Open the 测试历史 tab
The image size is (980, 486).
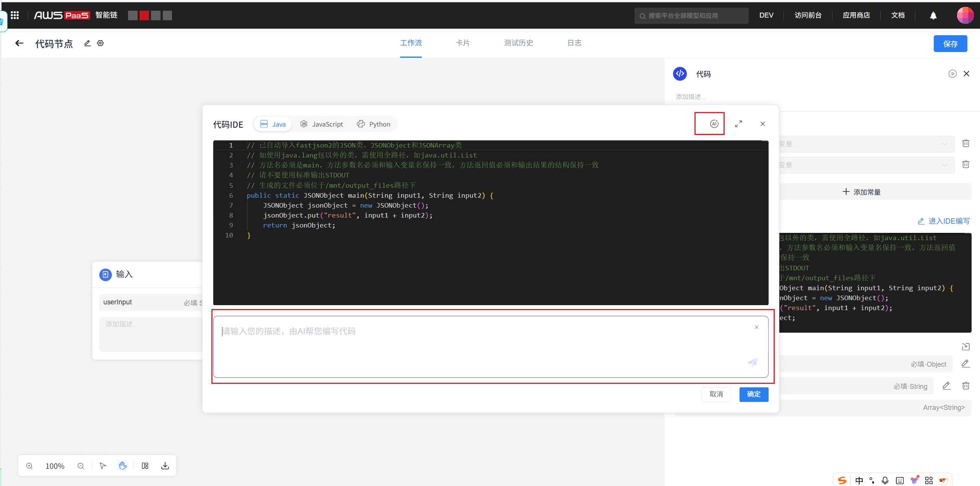click(518, 43)
